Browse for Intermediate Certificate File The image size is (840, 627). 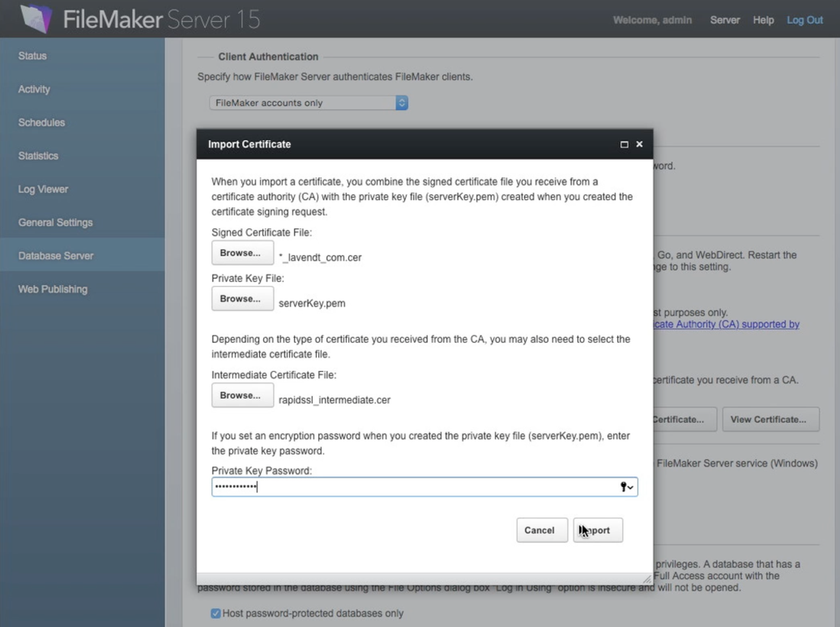(242, 395)
